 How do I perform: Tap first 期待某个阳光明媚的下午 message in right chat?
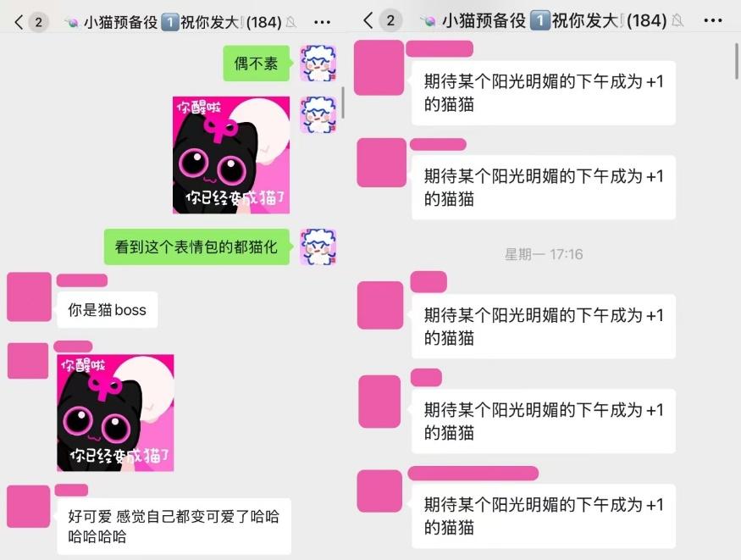[544, 93]
